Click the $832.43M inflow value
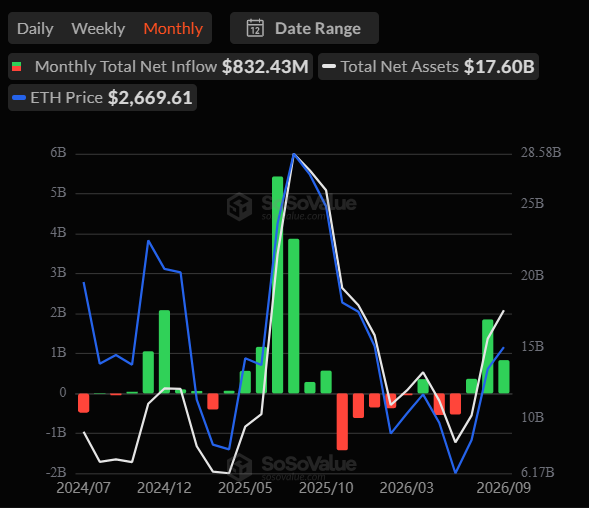This screenshot has width=589, height=508. (265, 67)
